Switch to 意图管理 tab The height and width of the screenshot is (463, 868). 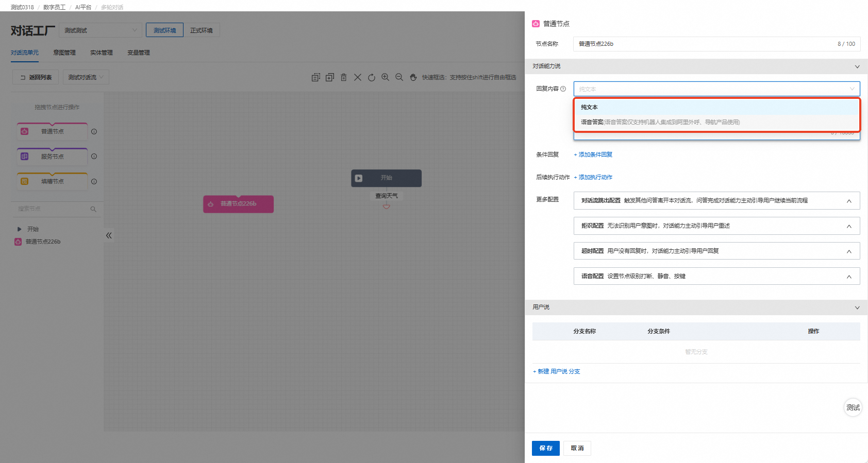pyautogui.click(x=64, y=53)
